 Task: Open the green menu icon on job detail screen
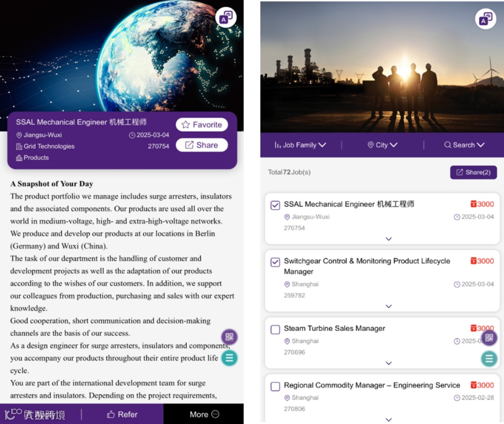click(x=229, y=358)
